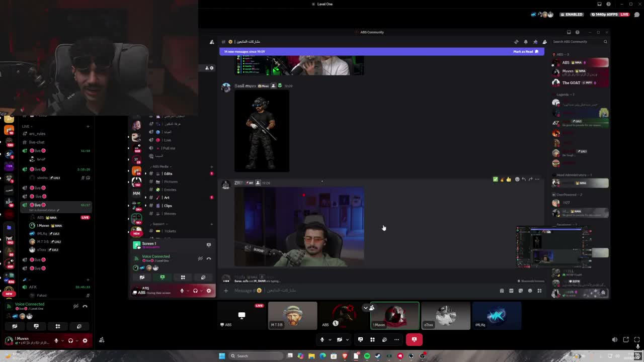
Task: Open the live-chat channel
Action: pyautogui.click(x=56, y=142)
